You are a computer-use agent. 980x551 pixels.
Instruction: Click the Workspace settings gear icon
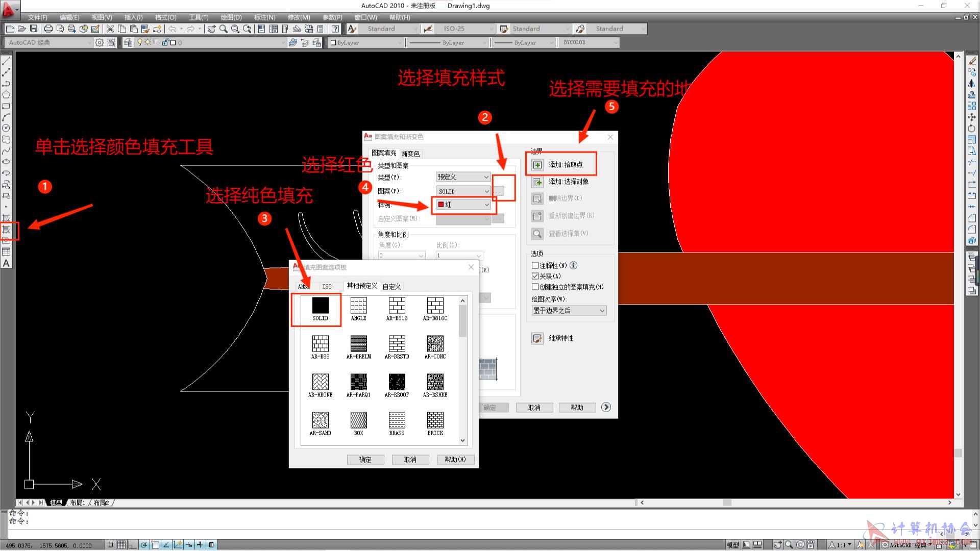click(100, 42)
